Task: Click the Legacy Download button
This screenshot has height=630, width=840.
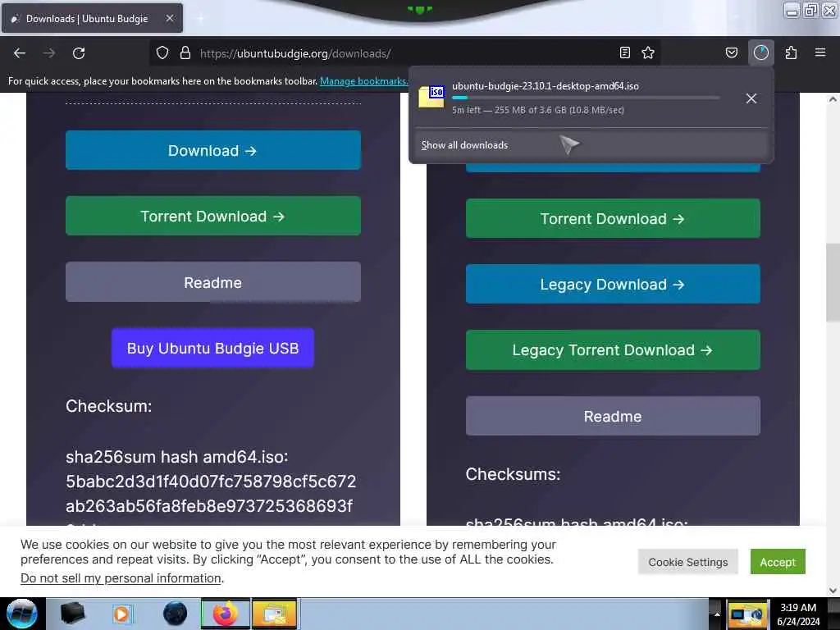Action: 613,285
